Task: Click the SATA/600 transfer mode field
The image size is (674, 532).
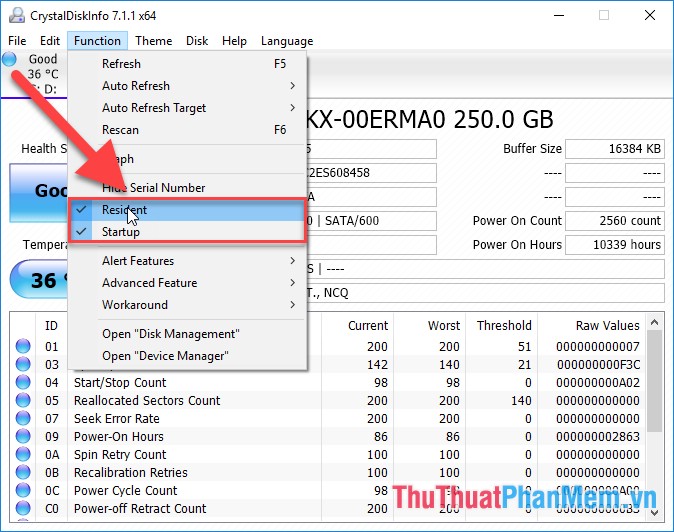Action: [x=371, y=221]
